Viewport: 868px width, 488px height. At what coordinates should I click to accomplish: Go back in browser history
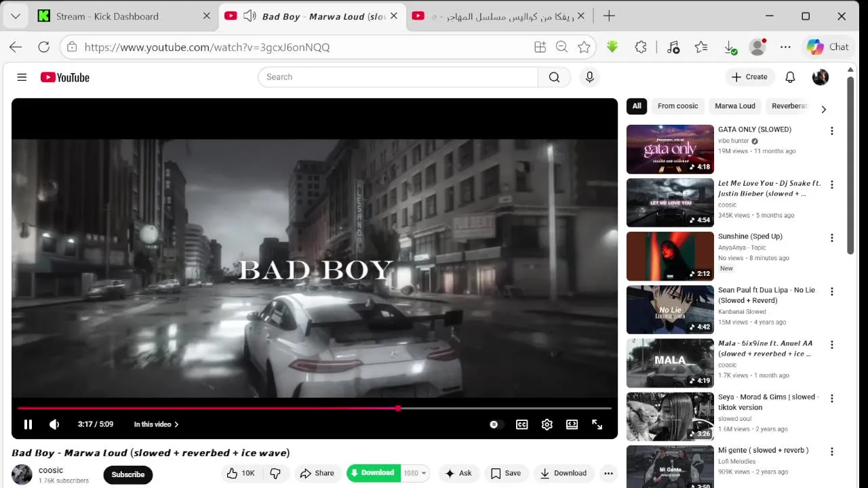coord(16,47)
